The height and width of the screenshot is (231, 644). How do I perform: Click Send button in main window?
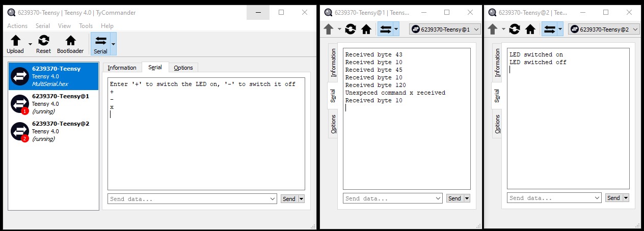[x=289, y=199]
